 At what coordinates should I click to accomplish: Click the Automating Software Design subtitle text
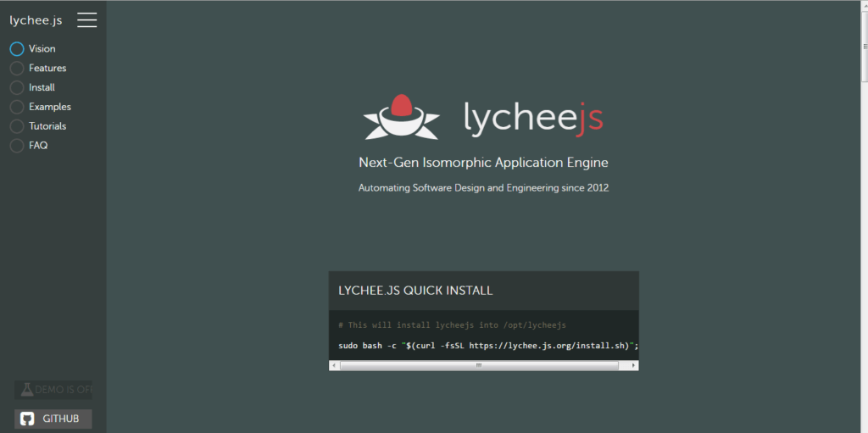(483, 188)
